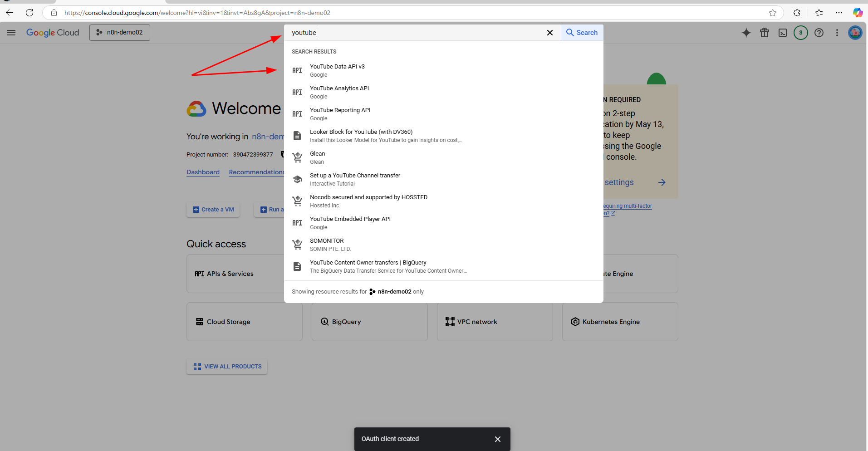Go back using the browser back arrow
Viewport: 868px width, 451px height.
(10, 13)
